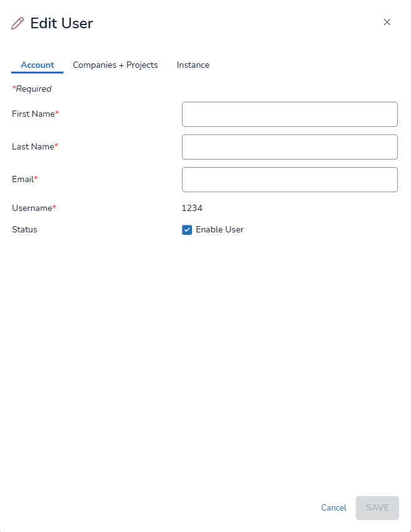Go to the Instance tab
411x532 pixels.
[193, 65]
